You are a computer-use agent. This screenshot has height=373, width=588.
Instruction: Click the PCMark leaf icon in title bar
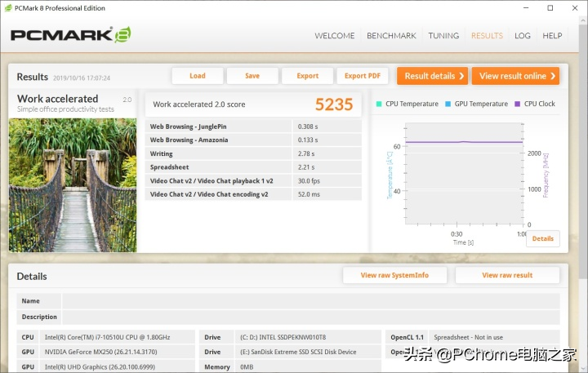pyautogui.click(x=8, y=8)
